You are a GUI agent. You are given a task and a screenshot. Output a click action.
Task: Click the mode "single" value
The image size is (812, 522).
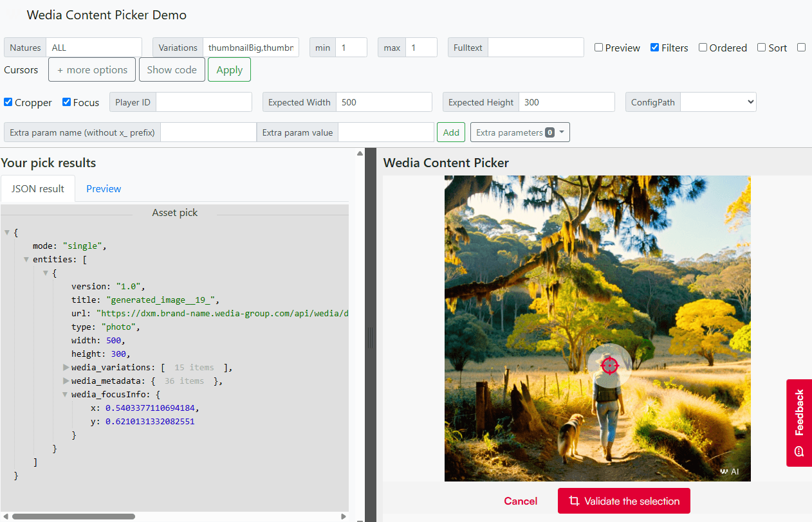coord(84,246)
